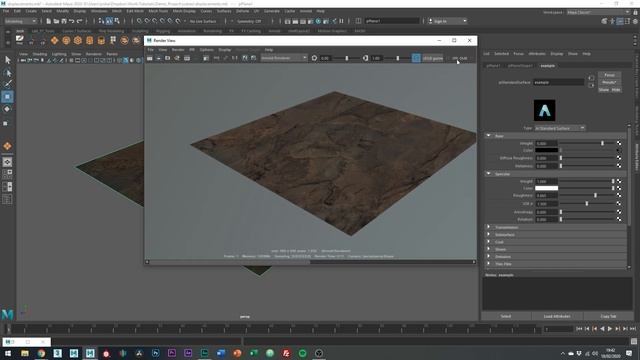Screen dimensions: 640x360
Task: Open Attributes menu in Attribute Editor
Action: (537, 54)
